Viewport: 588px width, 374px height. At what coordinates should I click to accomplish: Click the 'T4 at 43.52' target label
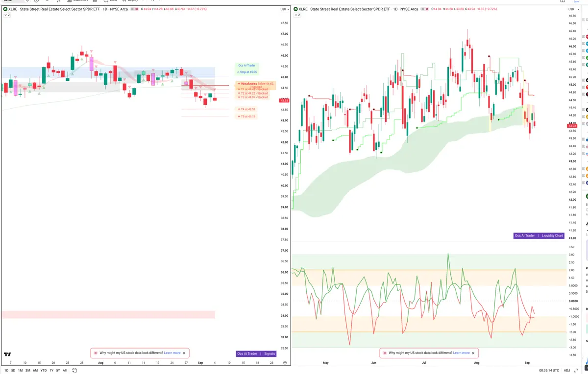(246, 109)
